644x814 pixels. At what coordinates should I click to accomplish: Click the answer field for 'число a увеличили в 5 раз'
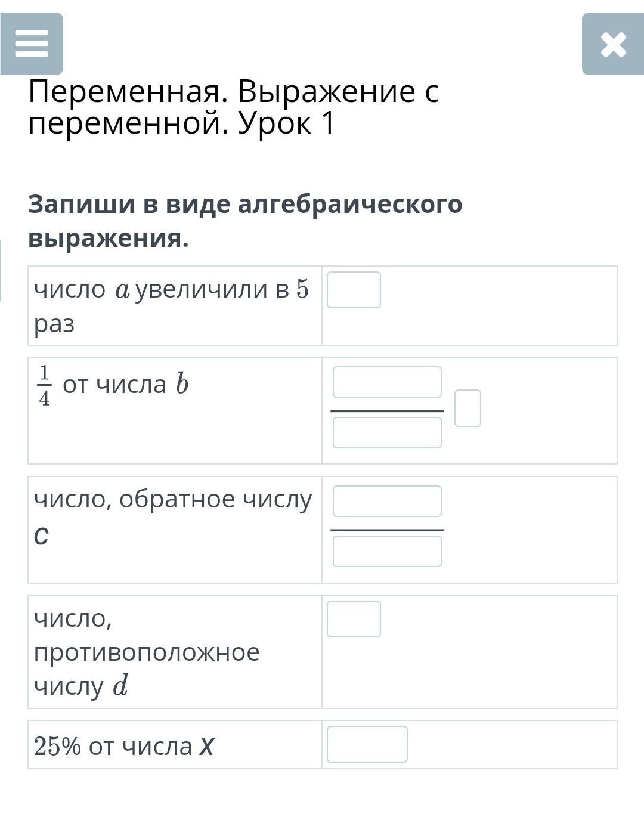pos(354,290)
